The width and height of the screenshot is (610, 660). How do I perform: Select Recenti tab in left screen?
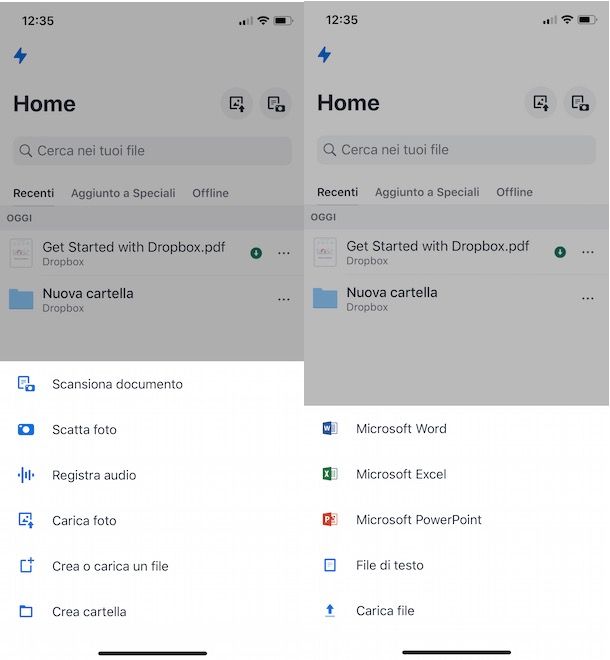(x=34, y=193)
